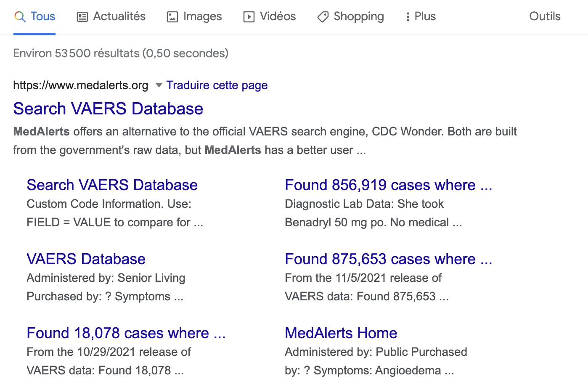Open the VAERS Database sitelink
Screen dimensions: 588x387
[86, 259]
